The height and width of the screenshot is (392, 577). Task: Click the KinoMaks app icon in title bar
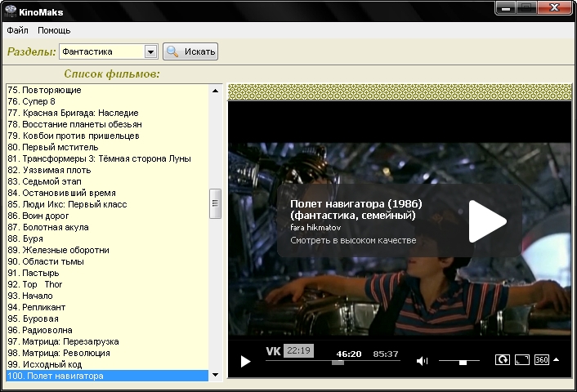click(x=10, y=11)
